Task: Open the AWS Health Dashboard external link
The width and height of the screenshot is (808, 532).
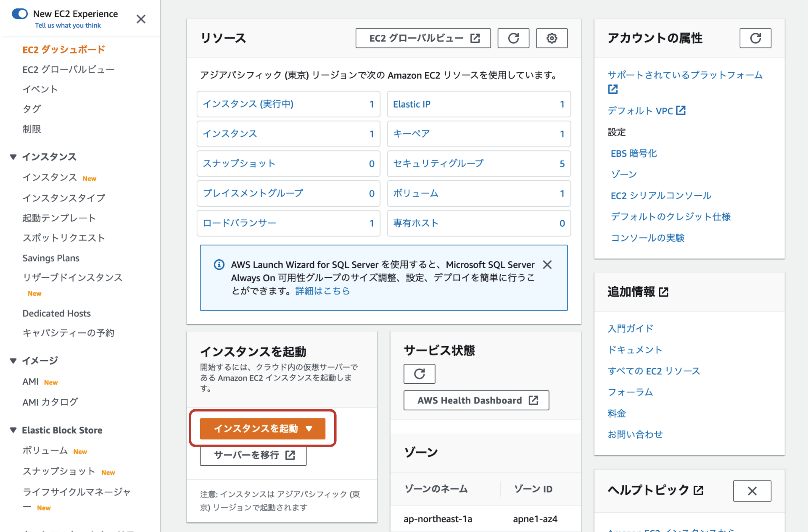Action: point(475,400)
